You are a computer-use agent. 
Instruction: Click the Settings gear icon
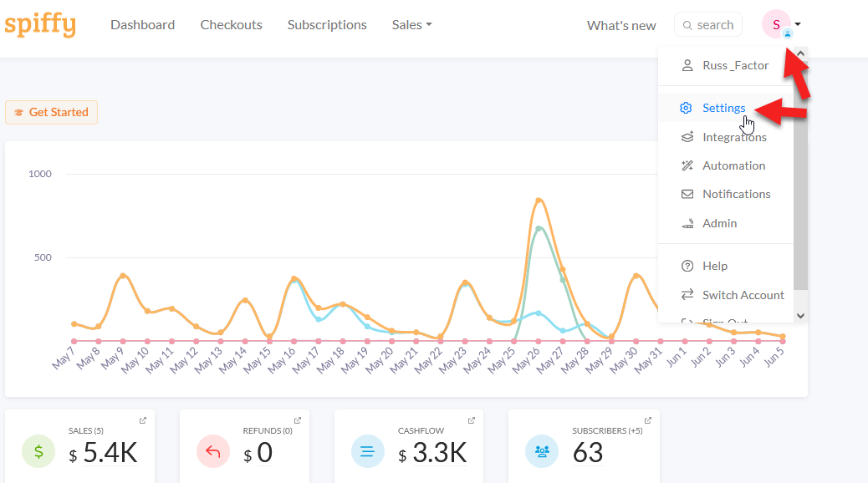(686, 108)
